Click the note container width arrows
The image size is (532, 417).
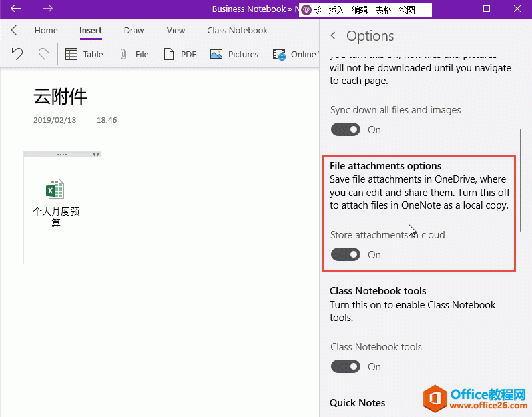pyautogui.click(x=96, y=155)
